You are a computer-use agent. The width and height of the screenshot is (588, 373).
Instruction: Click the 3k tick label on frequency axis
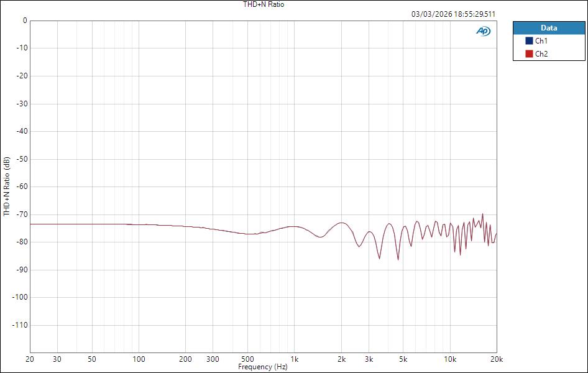click(369, 359)
